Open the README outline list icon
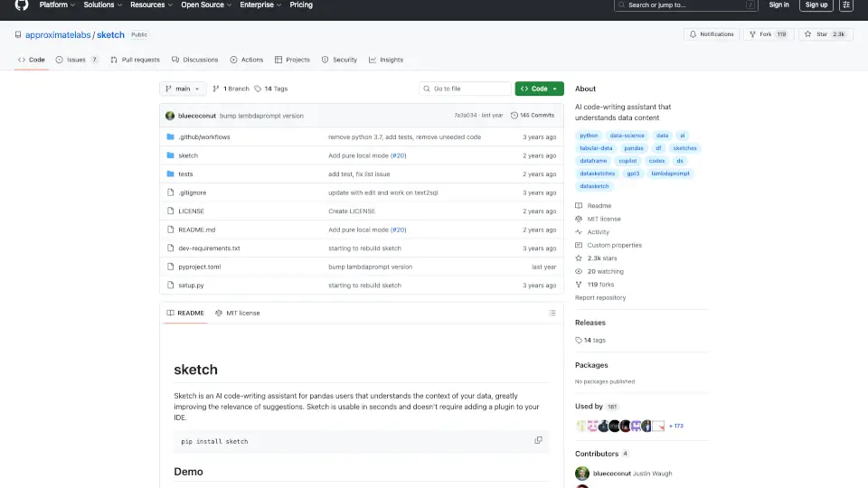Screen dimensions: 868x488 pyautogui.click(x=552, y=313)
